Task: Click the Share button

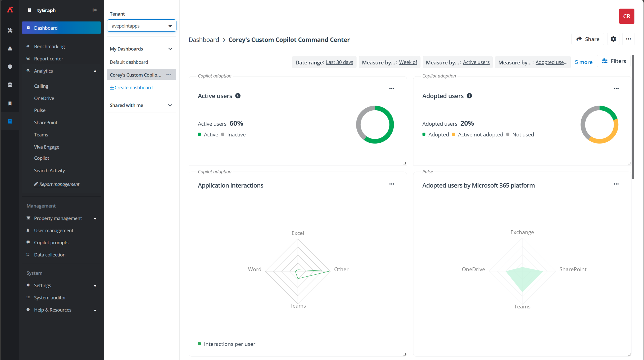Action: (588, 39)
